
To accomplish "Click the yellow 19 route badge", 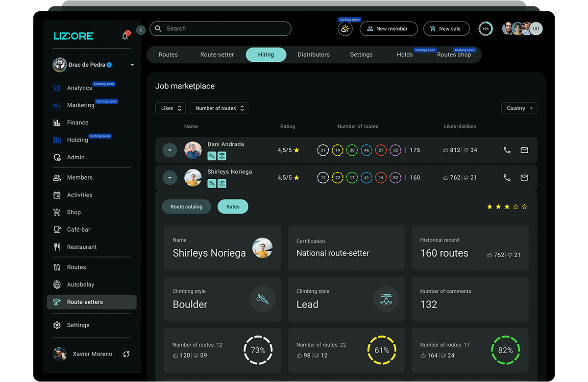I will coord(337,150).
